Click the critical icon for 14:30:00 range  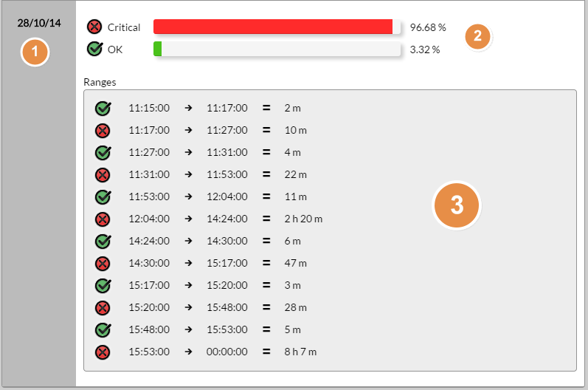pyautogui.click(x=103, y=264)
